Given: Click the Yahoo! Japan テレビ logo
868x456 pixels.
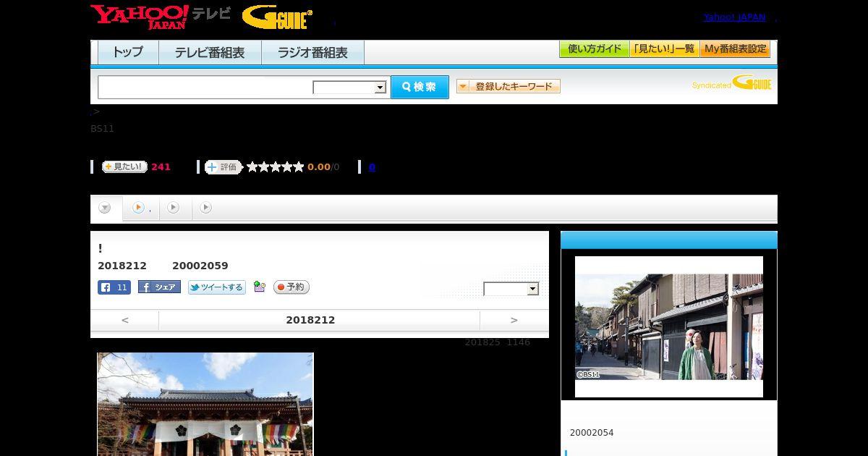Looking at the screenshot, I should [161, 17].
